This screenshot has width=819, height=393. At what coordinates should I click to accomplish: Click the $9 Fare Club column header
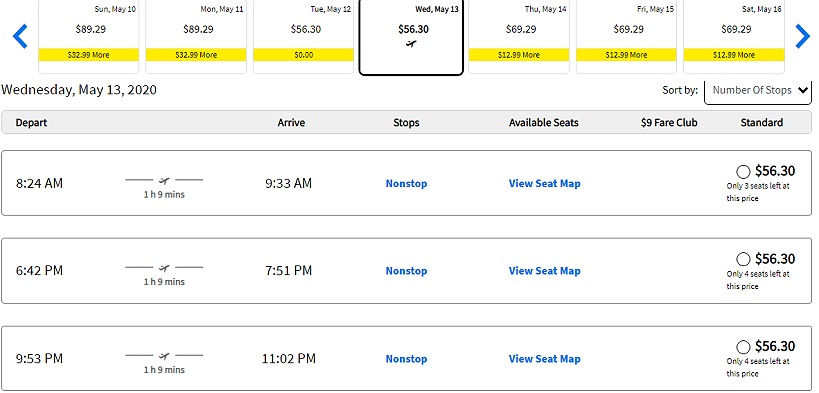[669, 123]
